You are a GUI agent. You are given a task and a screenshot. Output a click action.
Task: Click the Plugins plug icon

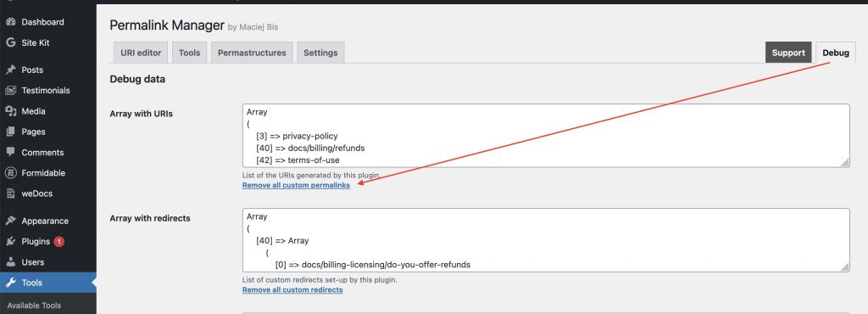point(10,242)
